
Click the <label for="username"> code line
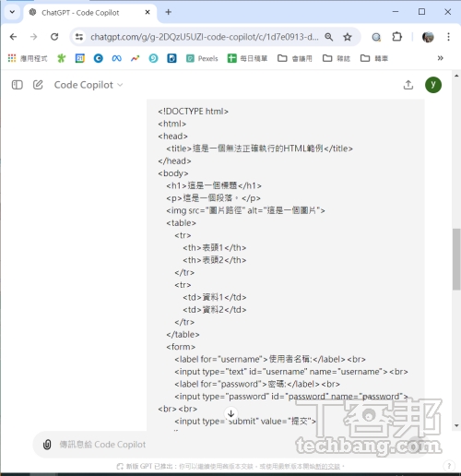[270, 359]
